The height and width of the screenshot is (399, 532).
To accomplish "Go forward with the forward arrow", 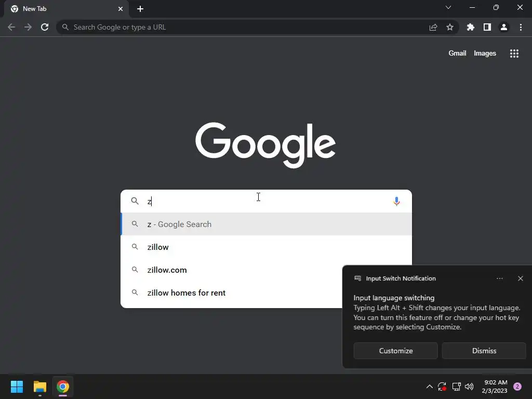I will (28, 27).
